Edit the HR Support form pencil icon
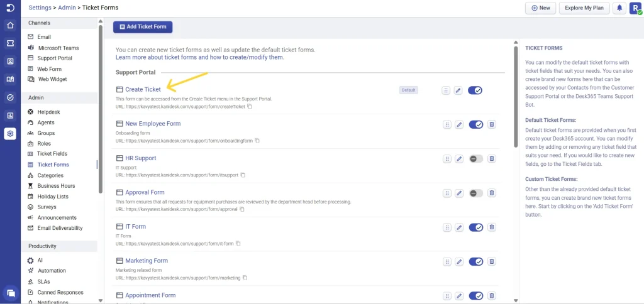Screen dimensions: 644x304 click(x=458, y=159)
